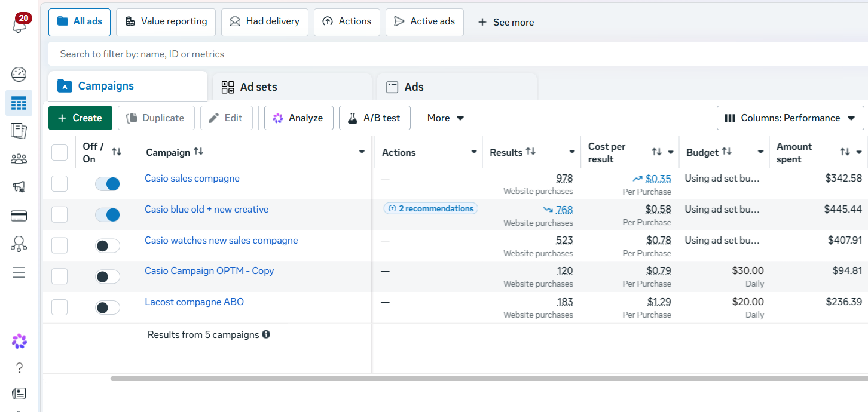Open the help question mark icon

pyautogui.click(x=19, y=367)
